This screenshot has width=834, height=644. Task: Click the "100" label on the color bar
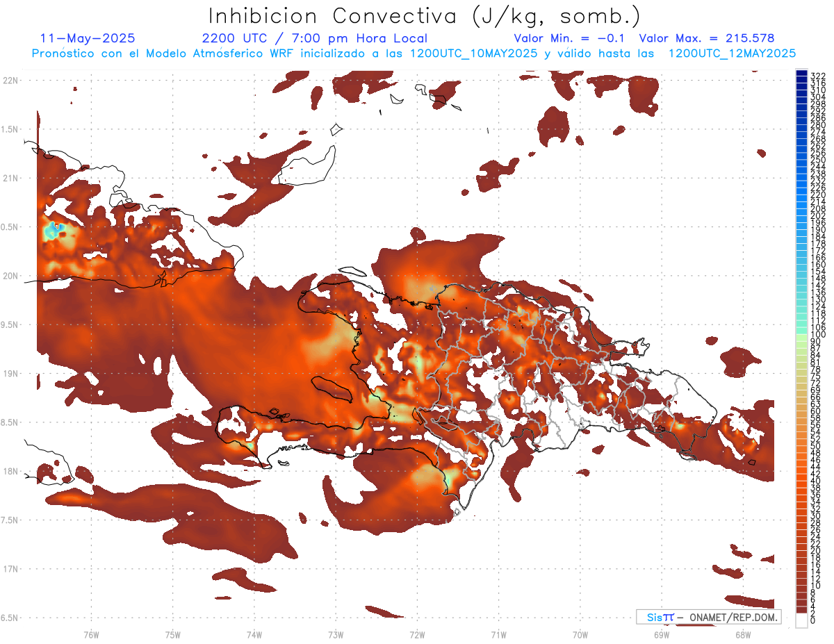(818, 336)
